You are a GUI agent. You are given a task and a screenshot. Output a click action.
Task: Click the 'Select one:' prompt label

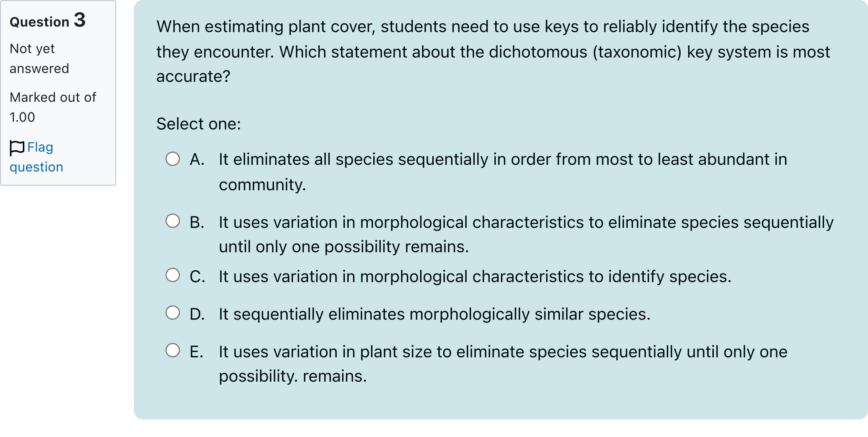[198, 124]
